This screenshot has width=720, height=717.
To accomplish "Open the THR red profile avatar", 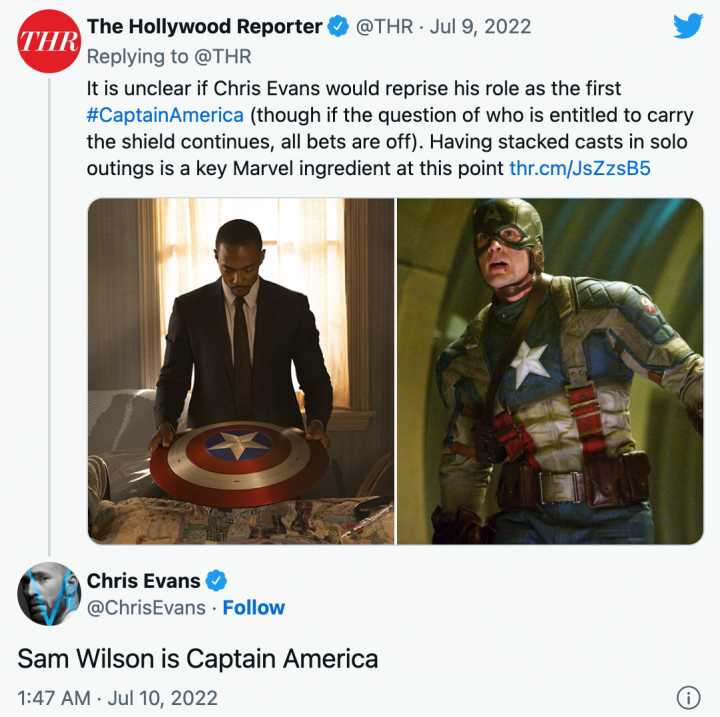I will 49,41.
